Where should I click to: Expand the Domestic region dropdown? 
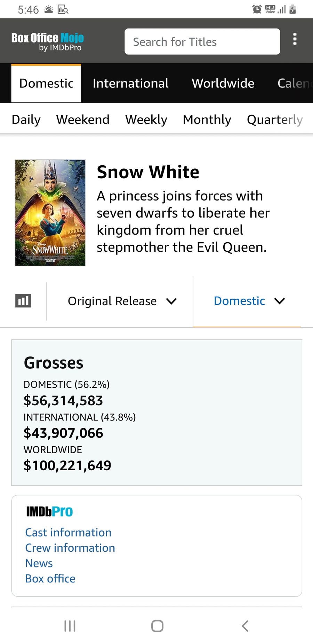[x=249, y=301]
